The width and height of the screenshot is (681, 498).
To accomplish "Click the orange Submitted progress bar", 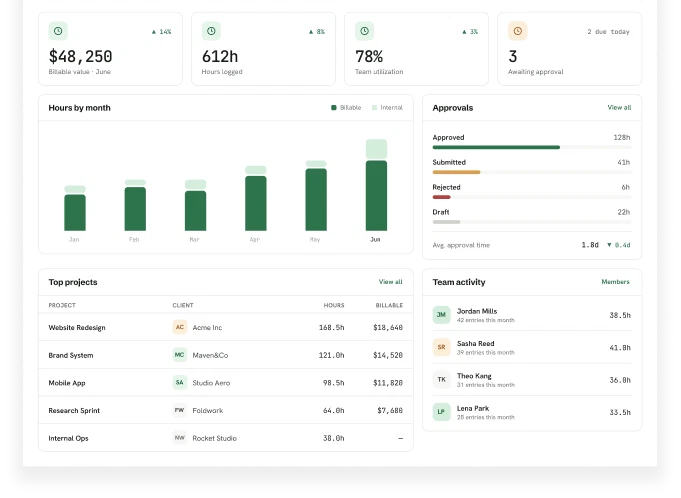I will (x=456, y=172).
